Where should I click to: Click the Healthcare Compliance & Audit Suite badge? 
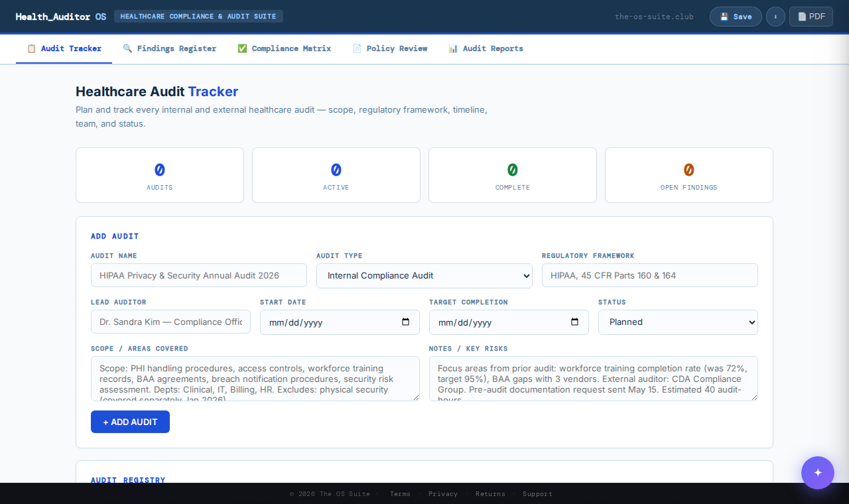(198, 17)
